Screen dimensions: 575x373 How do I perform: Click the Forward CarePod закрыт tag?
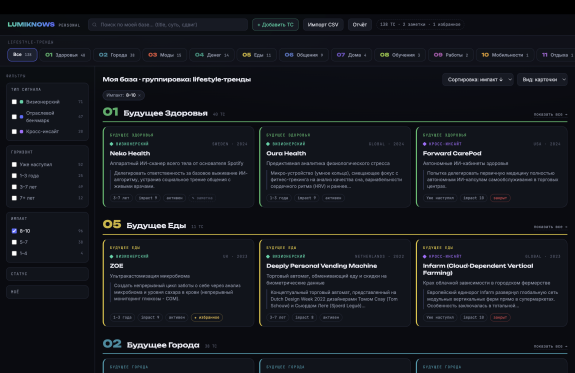click(x=500, y=198)
